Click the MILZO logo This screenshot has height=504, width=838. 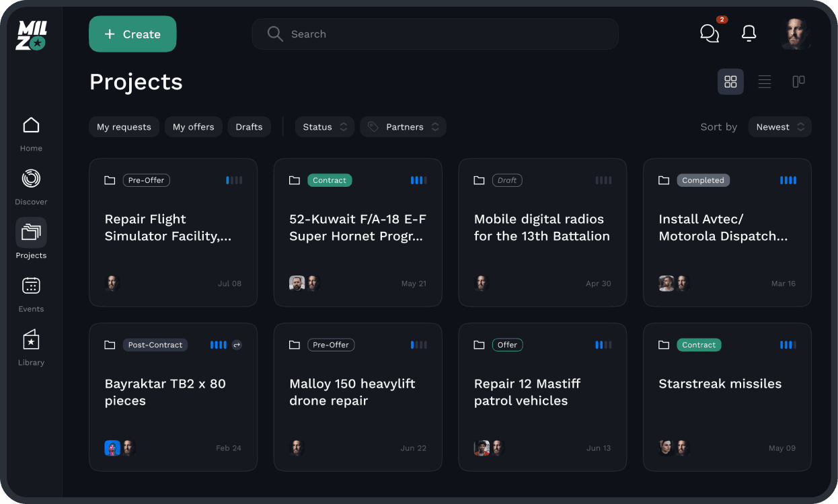(31, 35)
